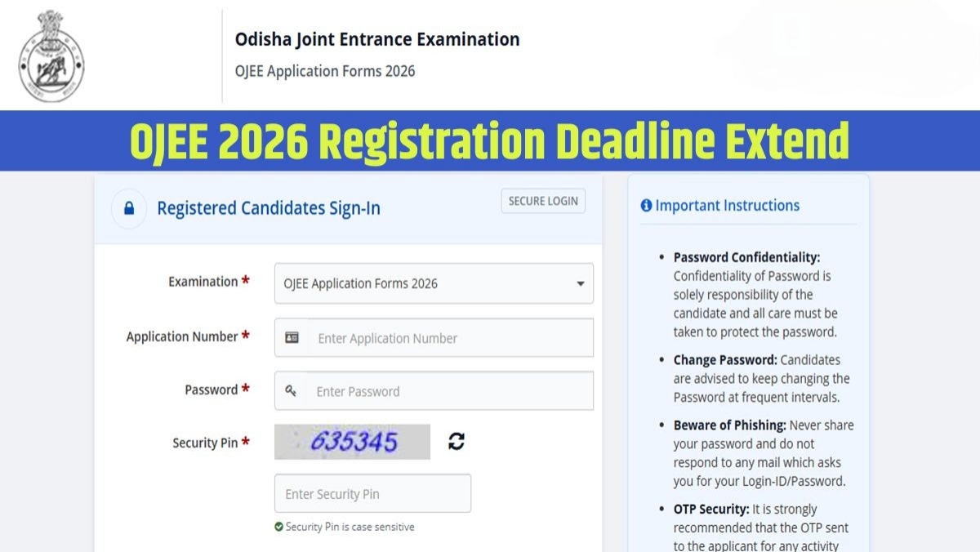Click the key icon in Password field
This screenshot has height=552, width=980.
[x=292, y=390]
